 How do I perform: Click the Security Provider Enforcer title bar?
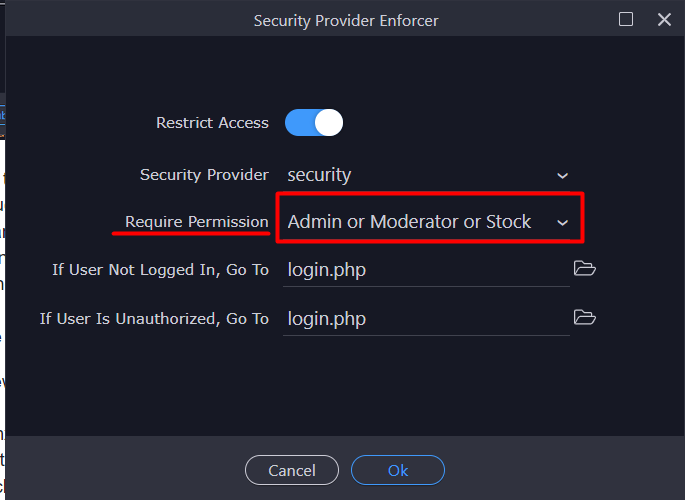(x=346, y=20)
